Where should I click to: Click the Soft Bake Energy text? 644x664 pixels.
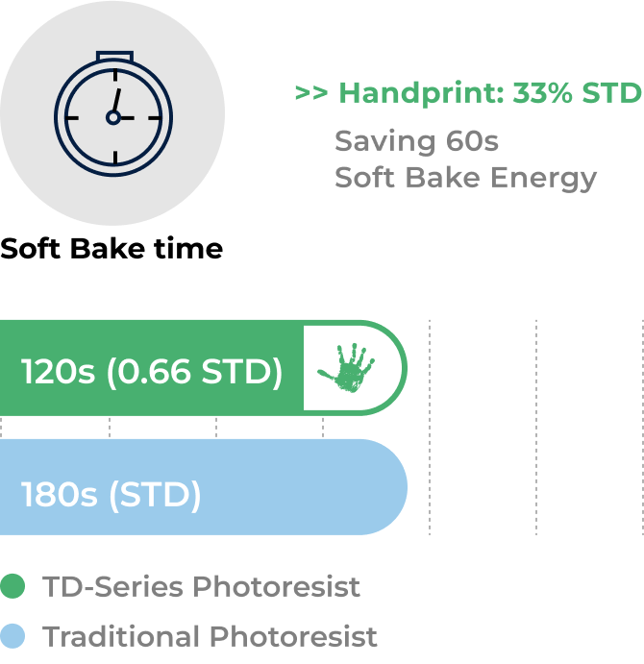click(465, 179)
